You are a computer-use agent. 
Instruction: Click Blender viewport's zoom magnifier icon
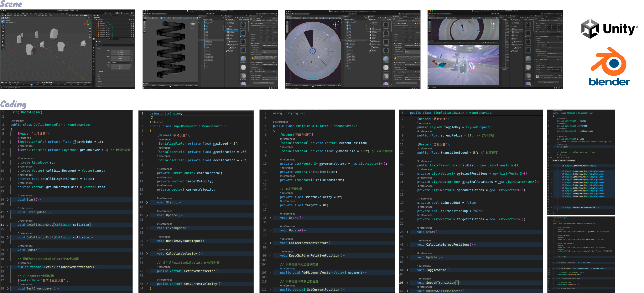coord(90,29)
